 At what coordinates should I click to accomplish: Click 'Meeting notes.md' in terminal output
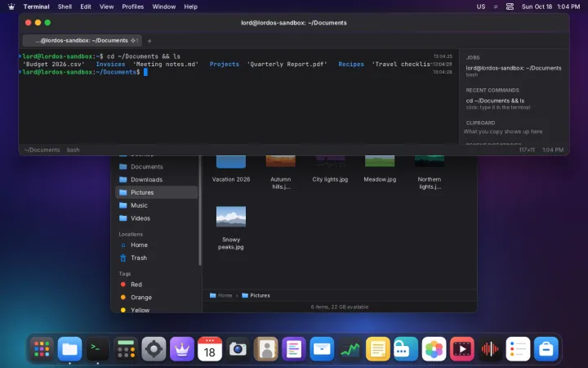[166, 65]
